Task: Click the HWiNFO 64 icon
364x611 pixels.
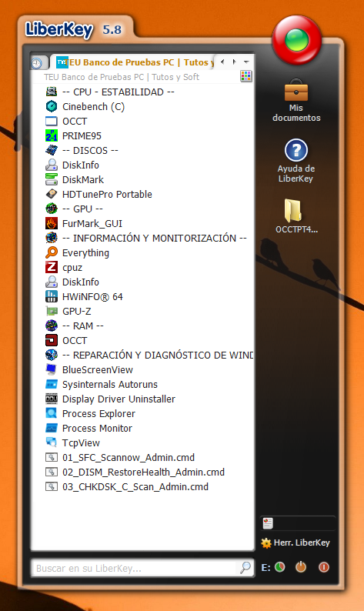Action: pyautogui.click(x=52, y=296)
